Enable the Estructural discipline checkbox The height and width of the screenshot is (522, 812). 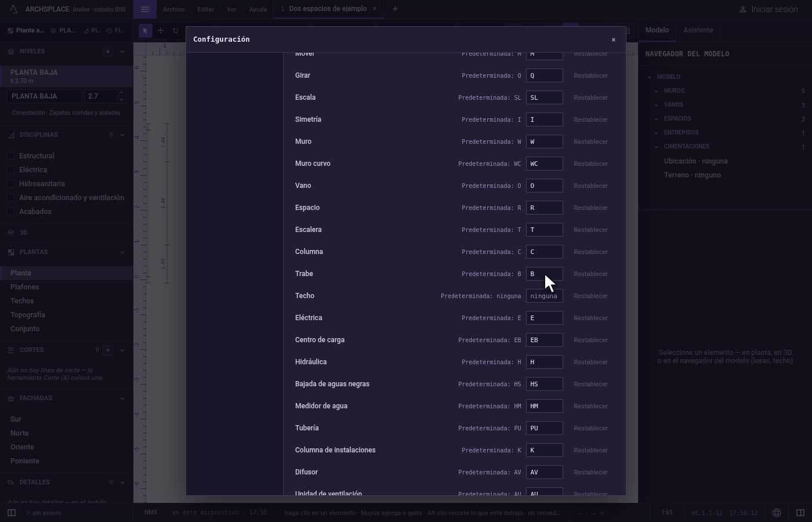click(10, 156)
